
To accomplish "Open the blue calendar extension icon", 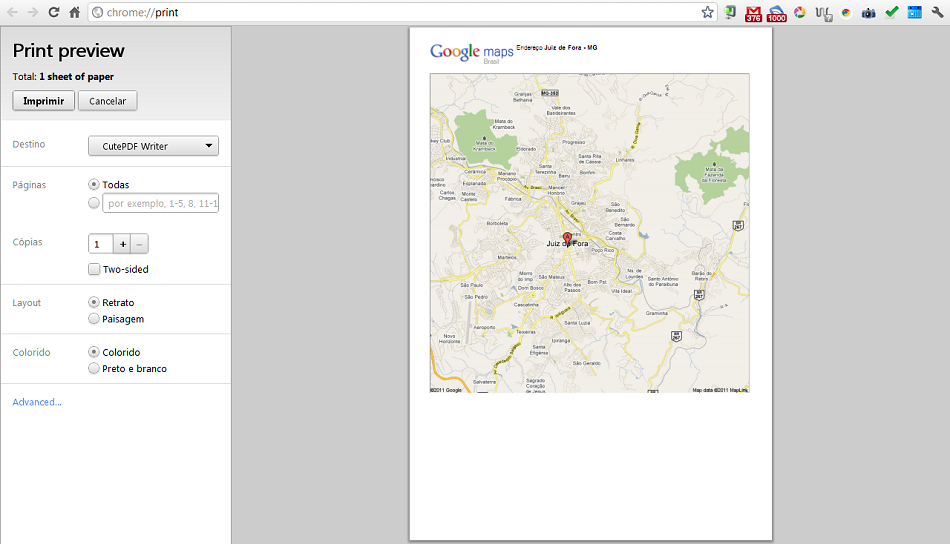I will (914, 13).
